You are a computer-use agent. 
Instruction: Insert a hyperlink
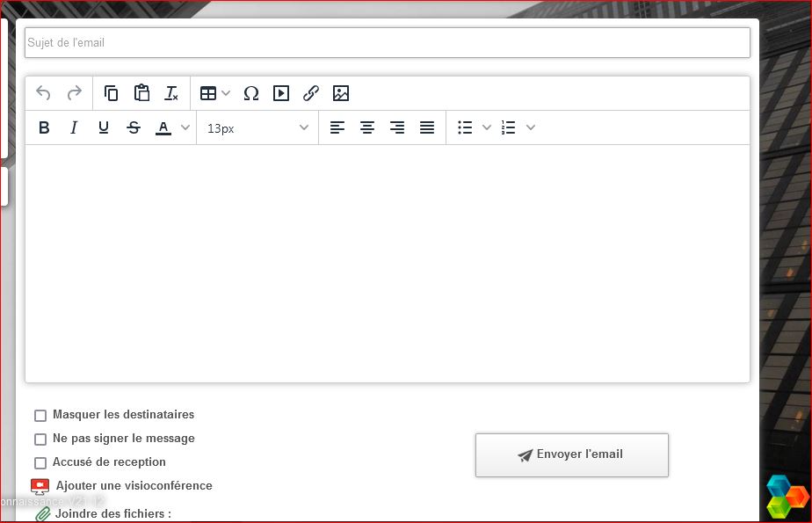pyautogui.click(x=310, y=93)
